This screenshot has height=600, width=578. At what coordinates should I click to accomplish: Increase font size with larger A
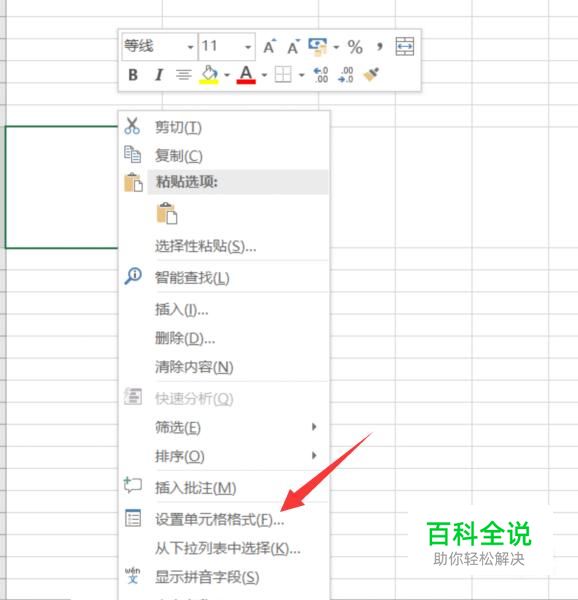[270, 47]
